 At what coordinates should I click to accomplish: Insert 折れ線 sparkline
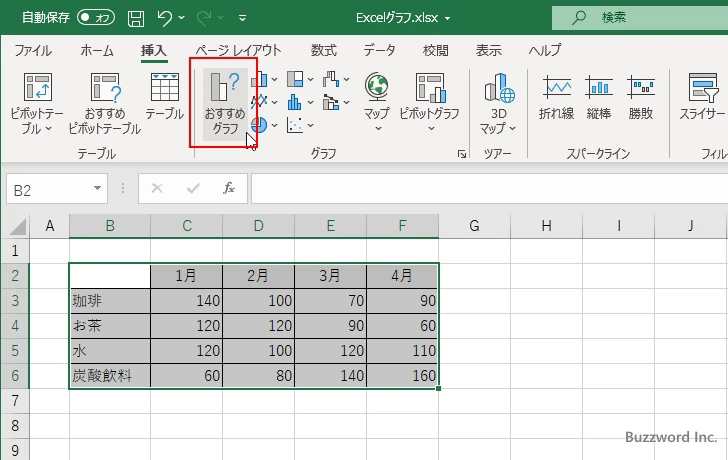tap(556, 97)
